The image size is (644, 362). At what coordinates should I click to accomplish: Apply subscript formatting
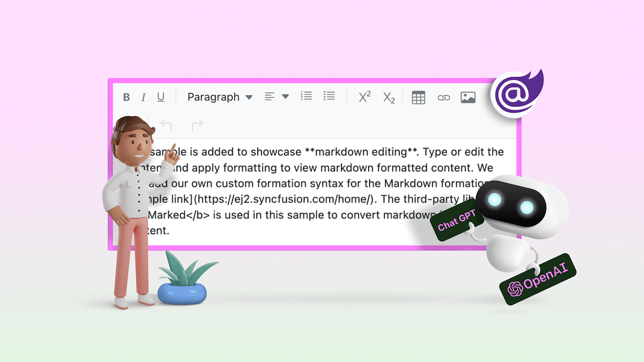(x=389, y=97)
